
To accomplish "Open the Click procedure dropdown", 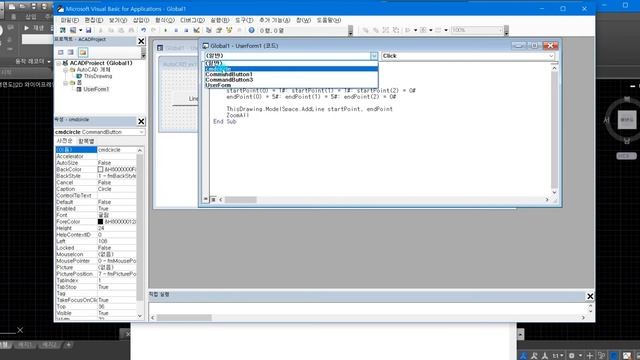I will (x=551, y=56).
